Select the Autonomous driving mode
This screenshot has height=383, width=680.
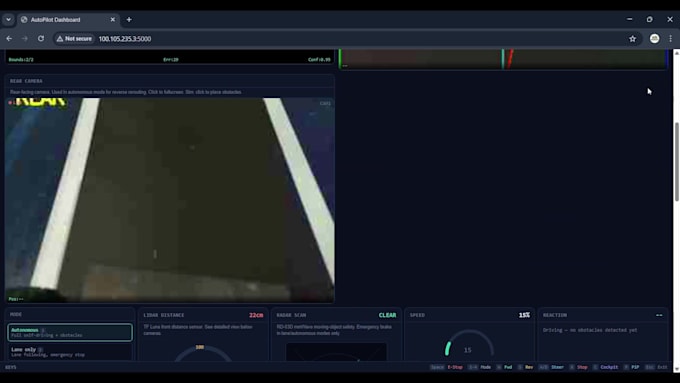tap(70, 332)
